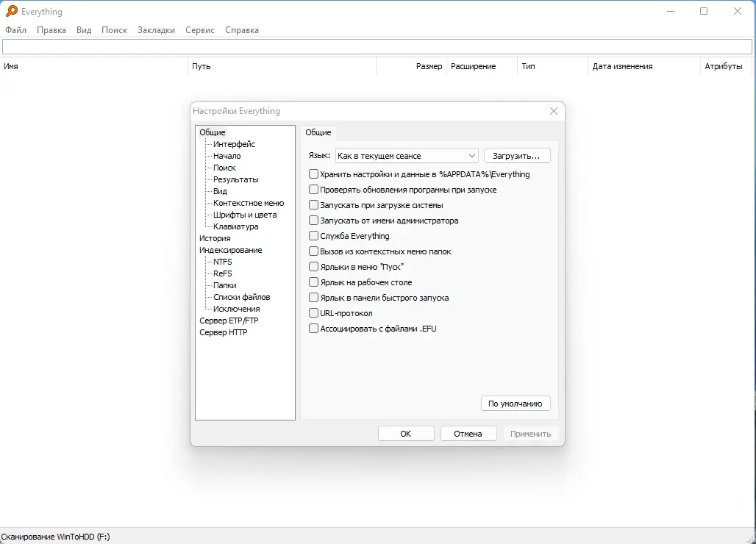Check the URL-протокол option
This screenshot has width=756, height=544.
coord(313,312)
